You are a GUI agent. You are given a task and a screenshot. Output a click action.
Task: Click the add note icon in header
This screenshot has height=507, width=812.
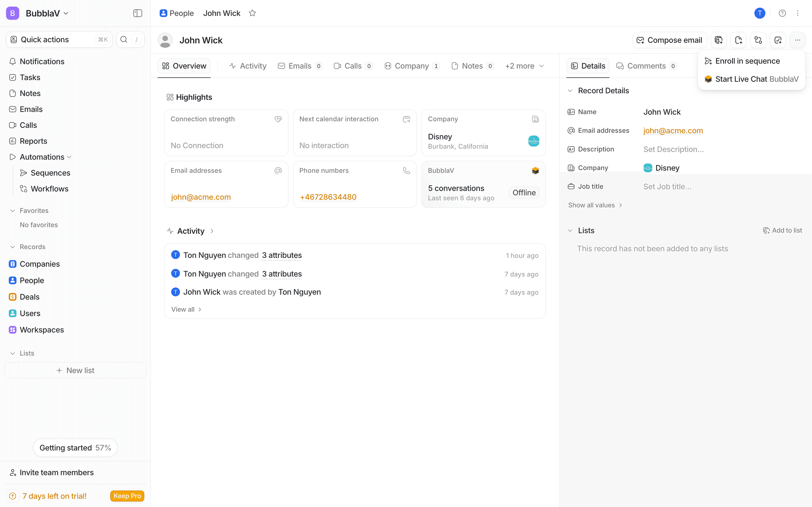(738, 40)
